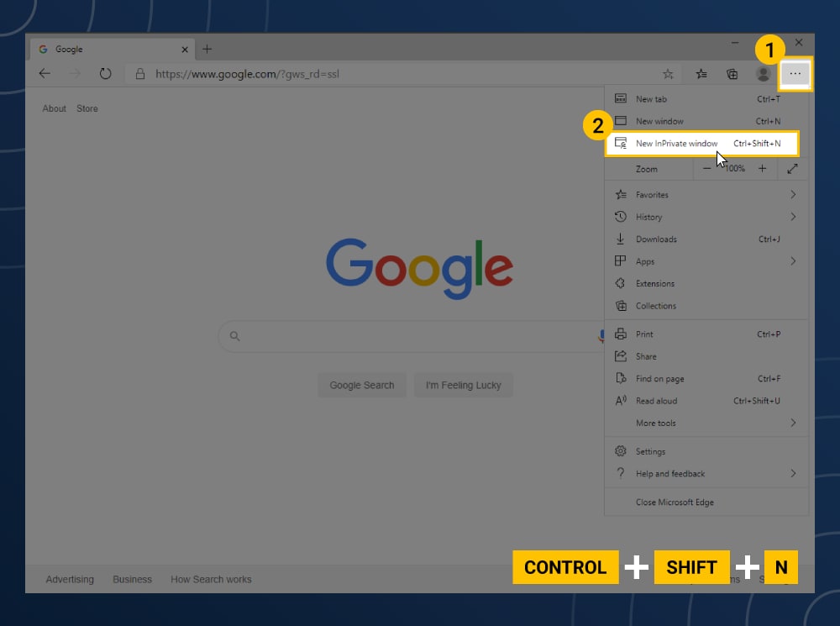Select the Google tab
840x626 pixels.
113,50
